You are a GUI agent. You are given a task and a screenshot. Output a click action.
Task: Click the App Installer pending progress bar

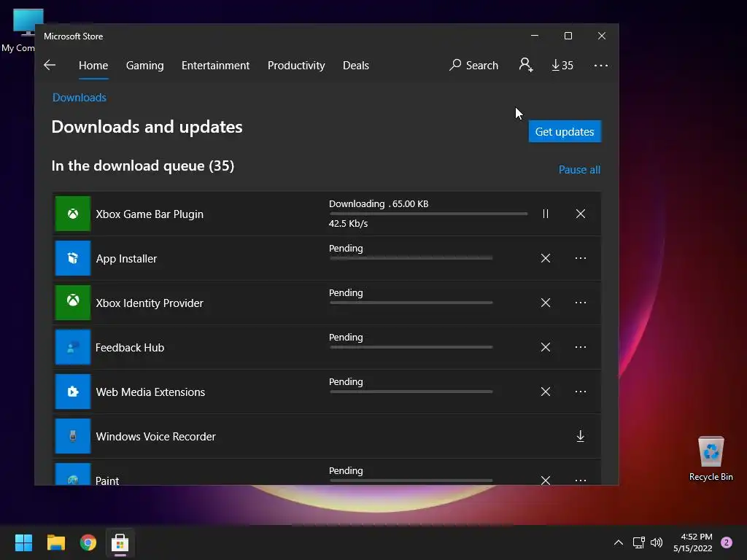tap(411, 258)
